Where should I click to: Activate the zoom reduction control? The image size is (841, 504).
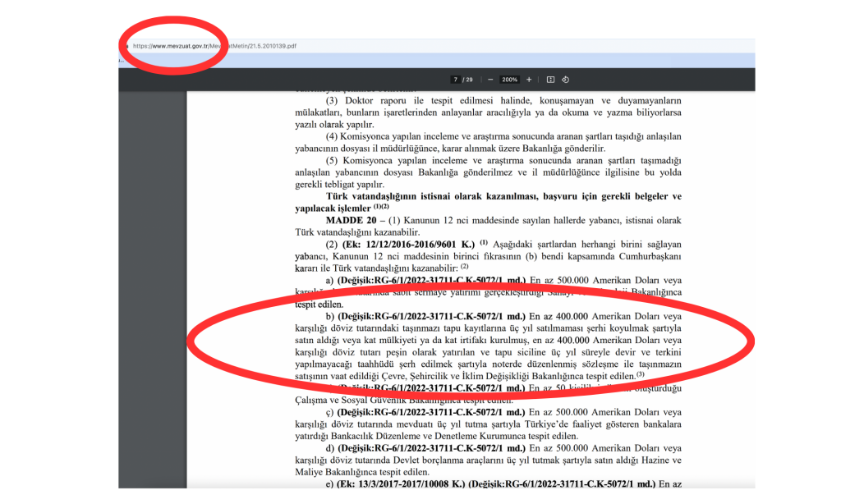coord(490,80)
